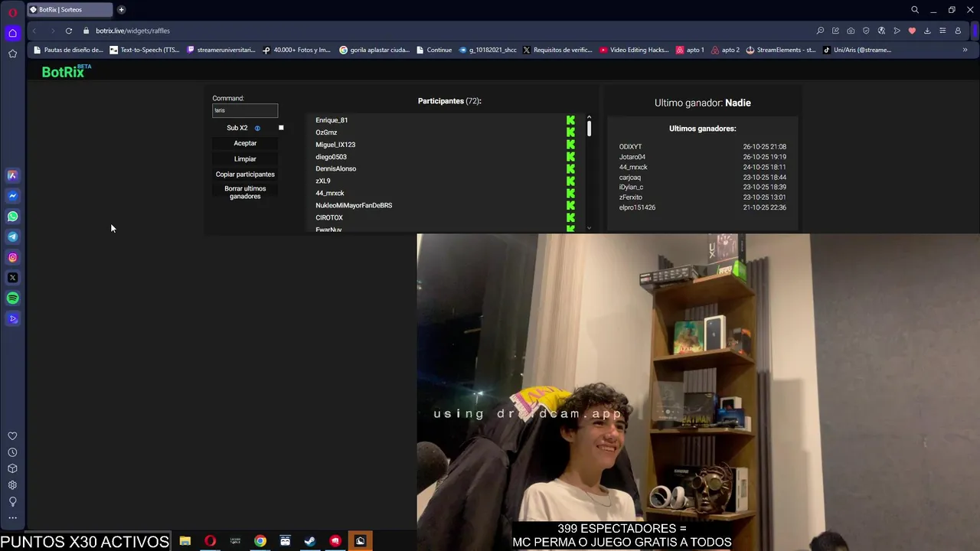Open Messenger in Opera sidebar

[x=12, y=196]
